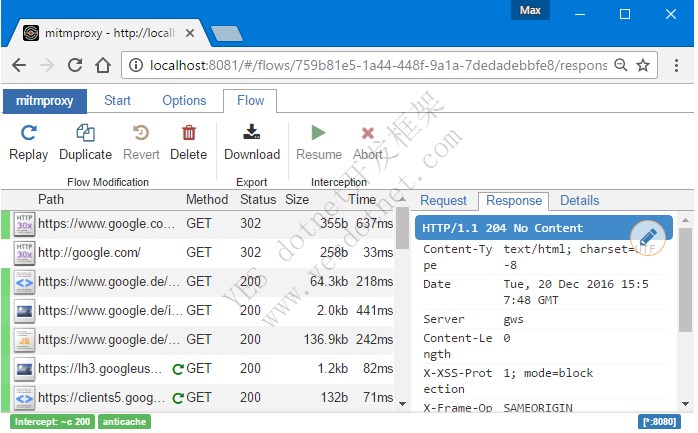Select the google.de flow sized 64.3kb
698x433 pixels.
click(198, 282)
